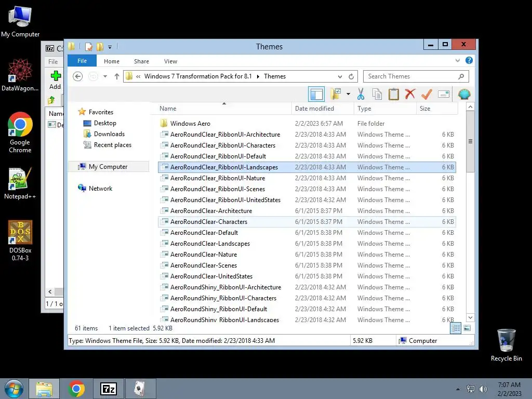The height and width of the screenshot is (399, 532).
Task: Click the folder options toolbar icon
Action: [336, 94]
